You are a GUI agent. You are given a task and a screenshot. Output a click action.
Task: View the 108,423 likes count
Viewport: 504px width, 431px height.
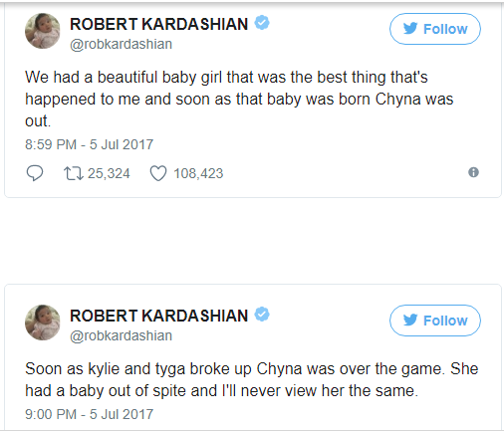198,173
